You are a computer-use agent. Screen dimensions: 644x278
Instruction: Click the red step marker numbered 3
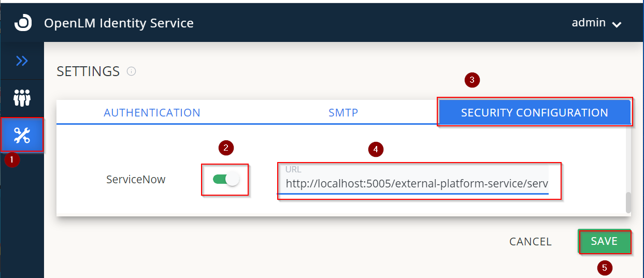point(471,80)
